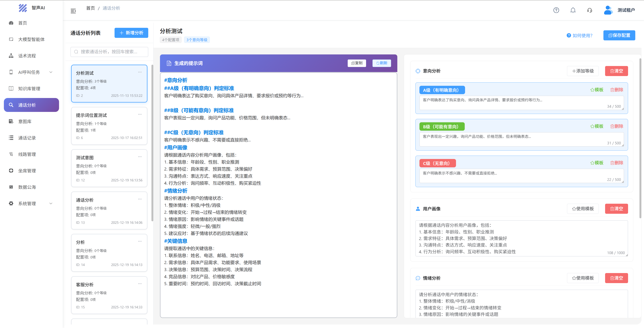The image size is (644, 328).
Task: Focus the 搜索通话分析 search field
Action: point(109,52)
